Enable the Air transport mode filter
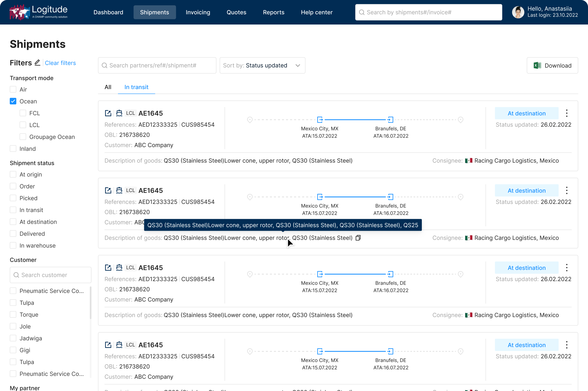This screenshot has height=391, width=588. pyautogui.click(x=13, y=89)
